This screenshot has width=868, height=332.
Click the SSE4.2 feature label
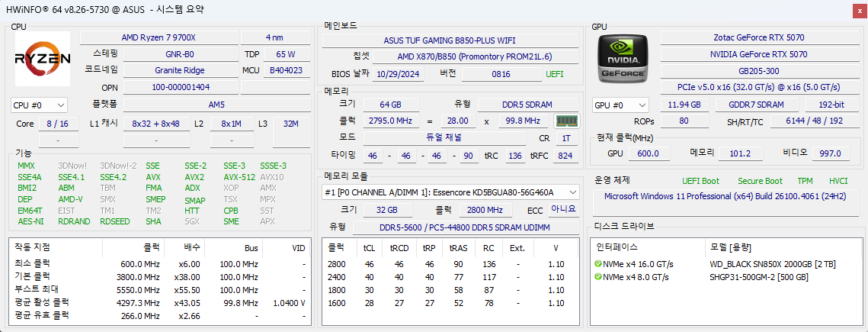[113, 177]
